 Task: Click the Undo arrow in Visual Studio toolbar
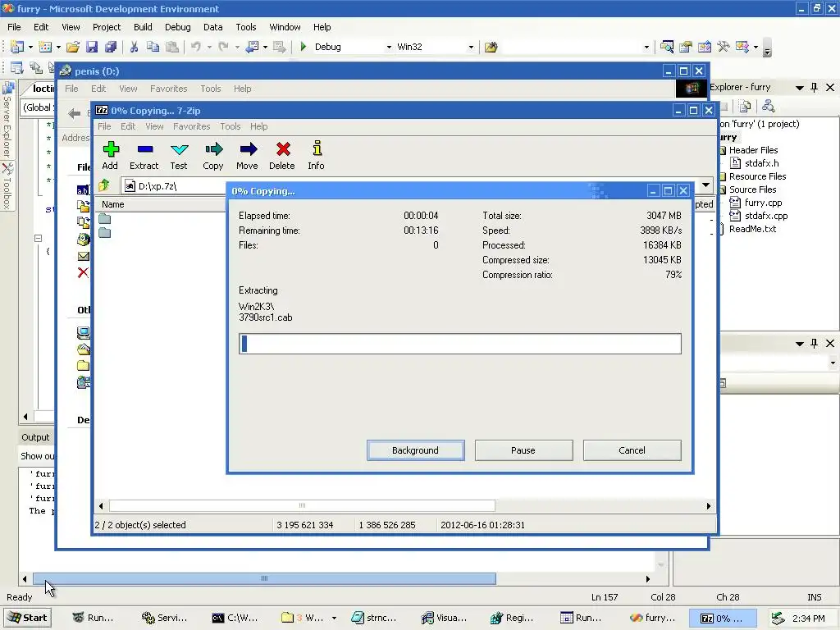pyautogui.click(x=195, y=47)
